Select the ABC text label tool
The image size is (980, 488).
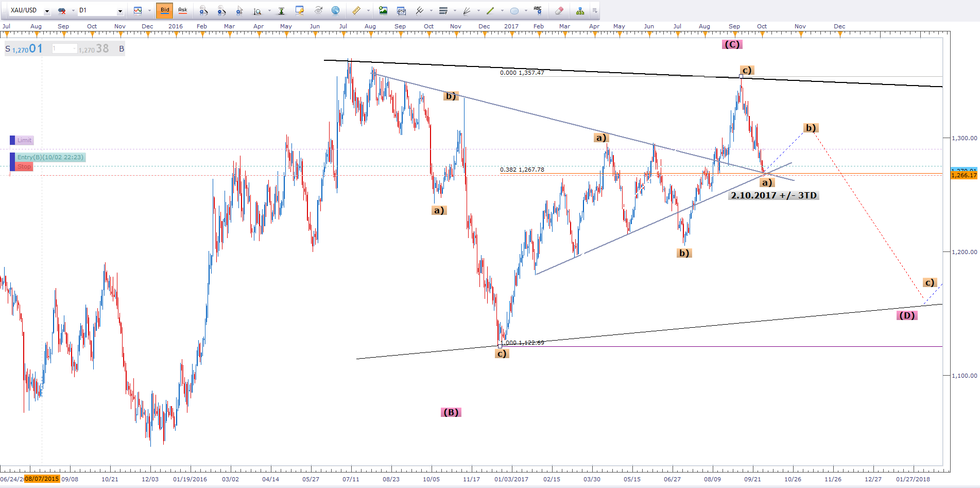pyautogui.click(x=538, y=10)
